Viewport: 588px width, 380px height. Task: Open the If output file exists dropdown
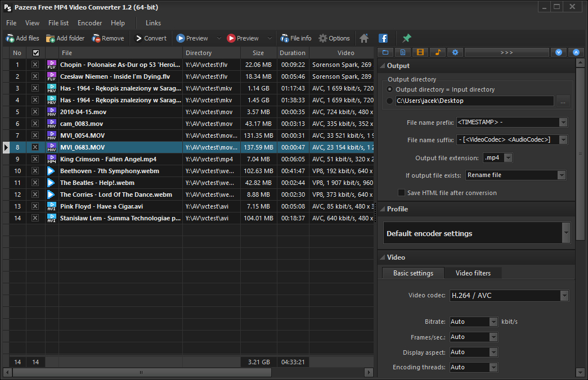pyautogui.click(x=562, y=175)
